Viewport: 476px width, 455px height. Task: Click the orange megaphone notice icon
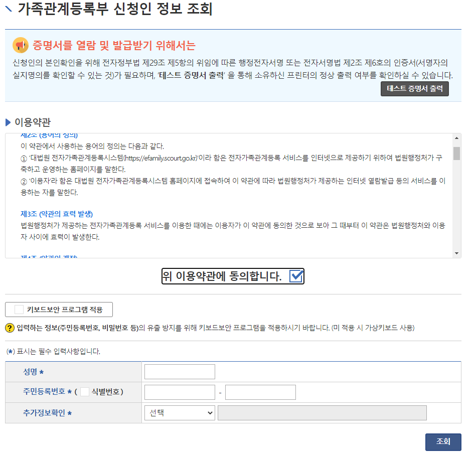point(21,46)
